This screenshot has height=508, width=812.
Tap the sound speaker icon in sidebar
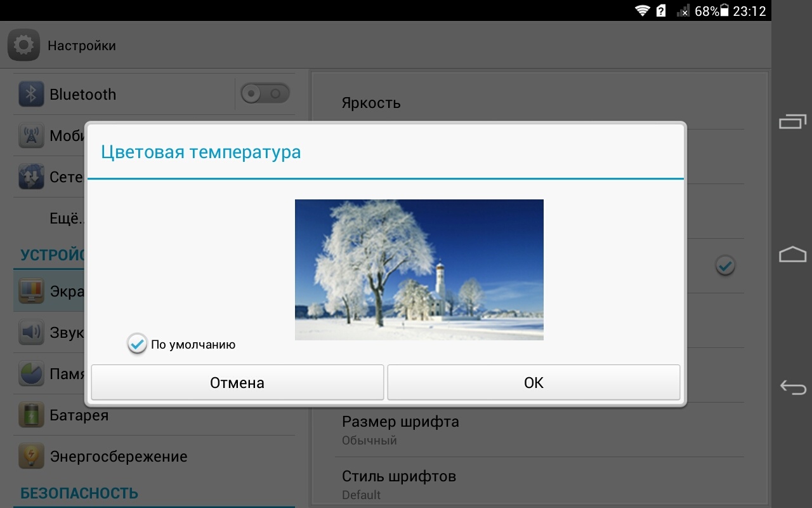[x=31, y=332]
